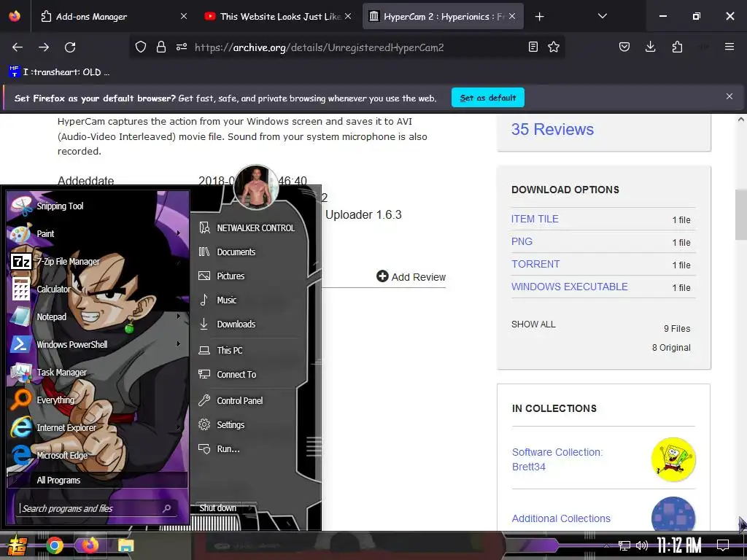Toggle reader view icon in address bar
747x560 pixels.
pos(533,47)
